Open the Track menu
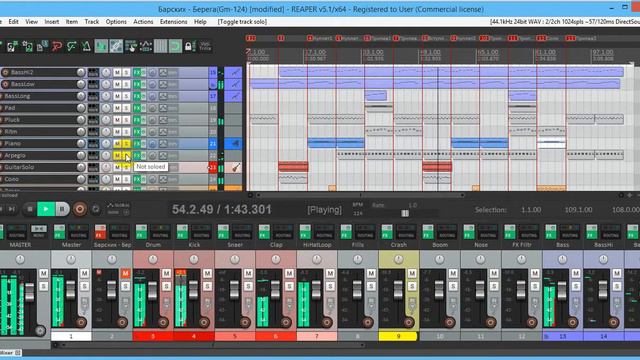This screenshot has height=360, width=640. (x=92, y=22)
